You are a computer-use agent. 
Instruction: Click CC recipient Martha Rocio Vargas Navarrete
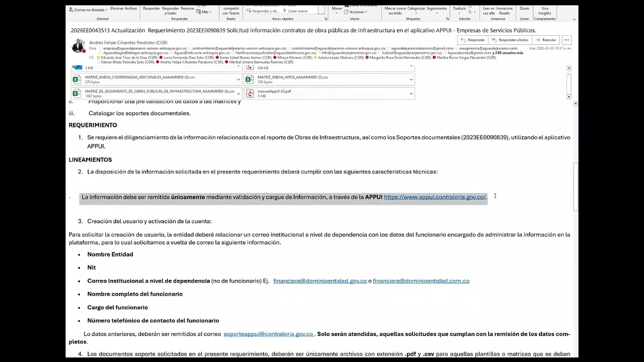click(464, 58)
